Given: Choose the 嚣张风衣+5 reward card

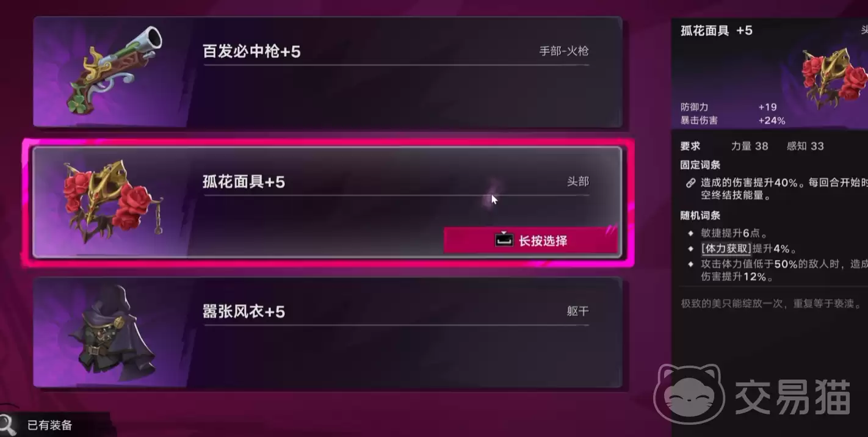Looking at the screenshot, I should pos(328,333).
